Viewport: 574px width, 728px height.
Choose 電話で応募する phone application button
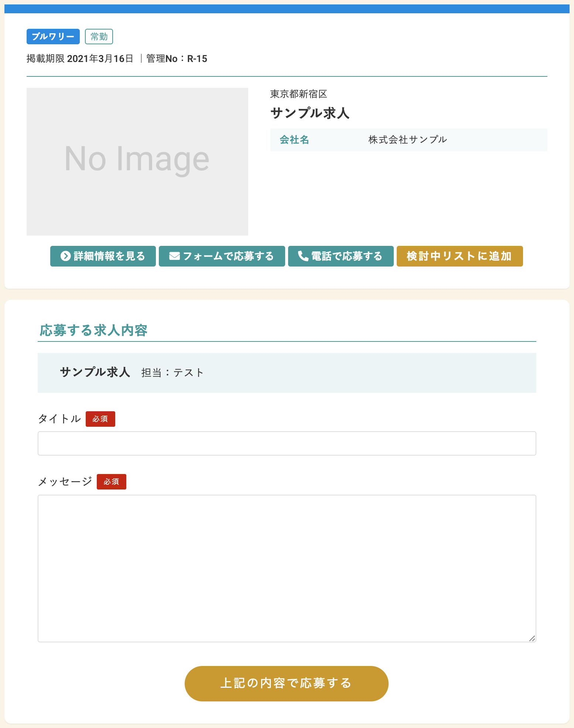(x=341, y=256)
